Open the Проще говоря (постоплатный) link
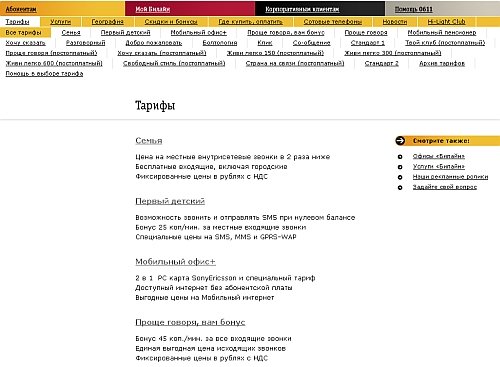This screenshot has width=500, height=367. pyautogui.click(x=51, y=53)
